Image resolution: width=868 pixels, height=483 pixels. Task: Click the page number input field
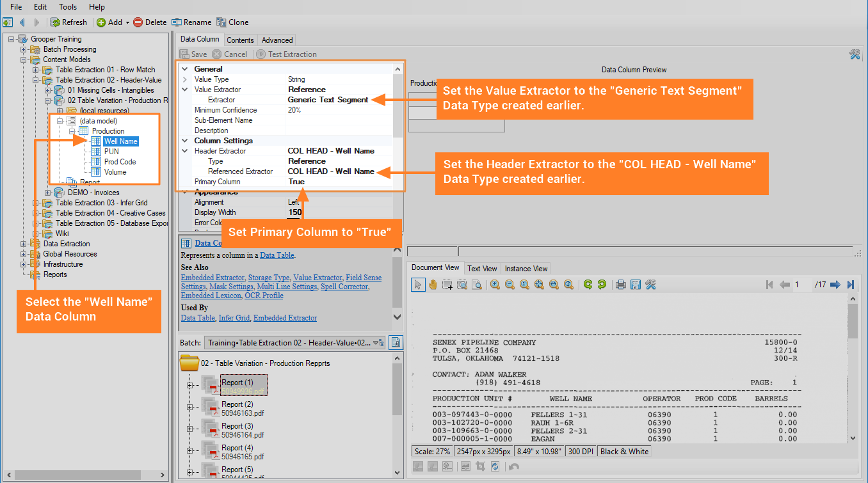801,285
